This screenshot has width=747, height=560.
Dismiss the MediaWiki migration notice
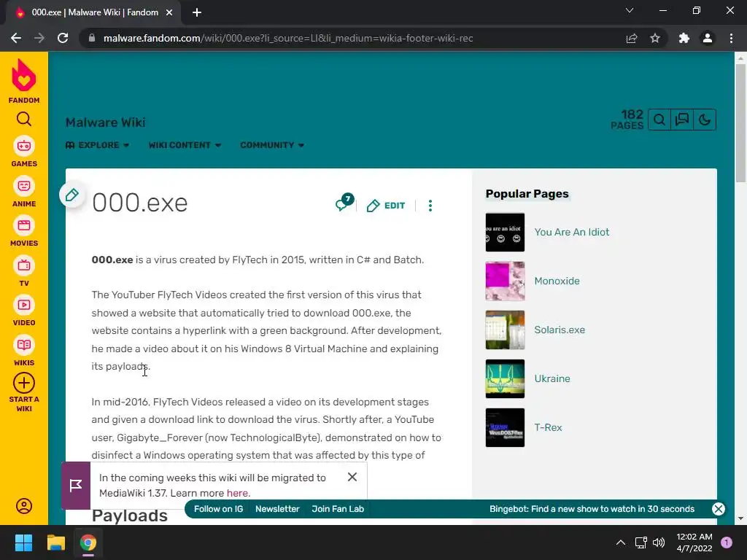[x=352, y=477]
